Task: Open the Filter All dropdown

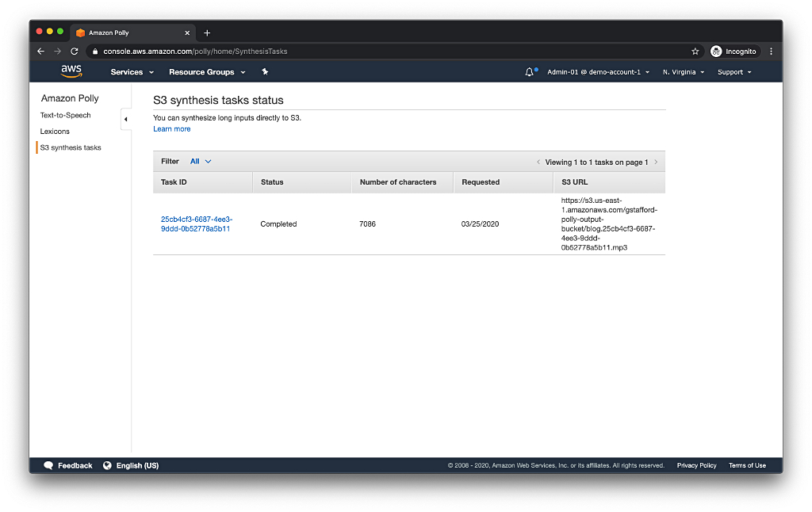Action: click(201, 161)
